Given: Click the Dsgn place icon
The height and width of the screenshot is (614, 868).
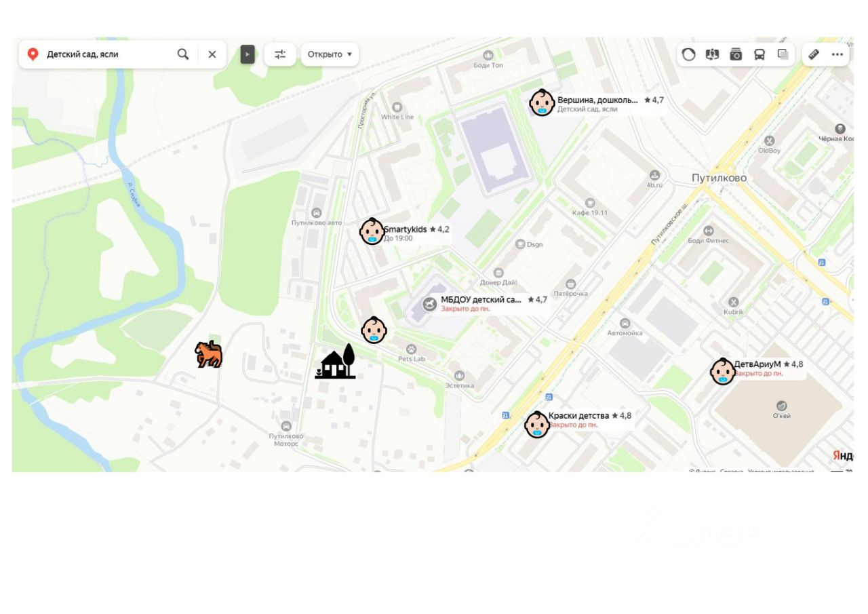Looking at the screenshot, I should (520, 244).
